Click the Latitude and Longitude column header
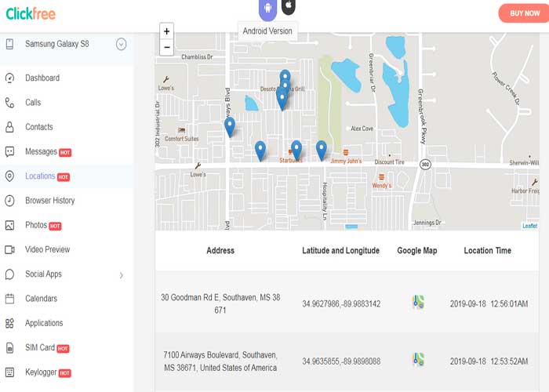Screen dimensions: 549x392 click(x=340, y=251)
